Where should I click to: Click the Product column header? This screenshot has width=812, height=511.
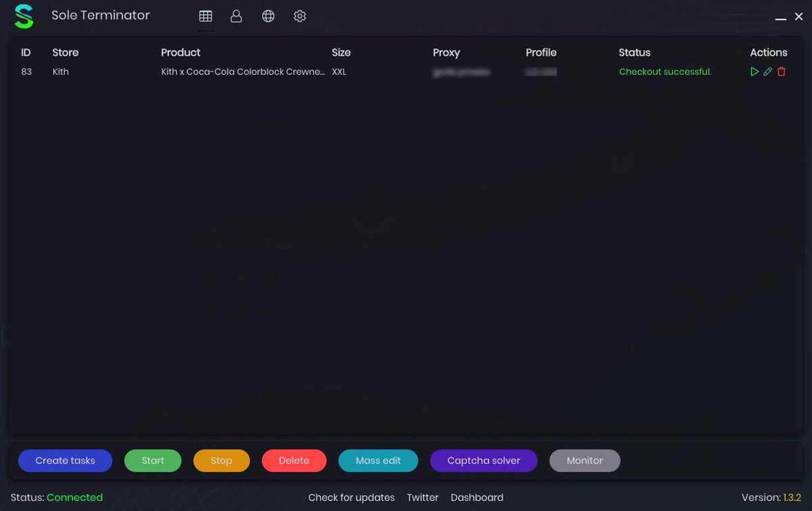[x=181, y=52]
